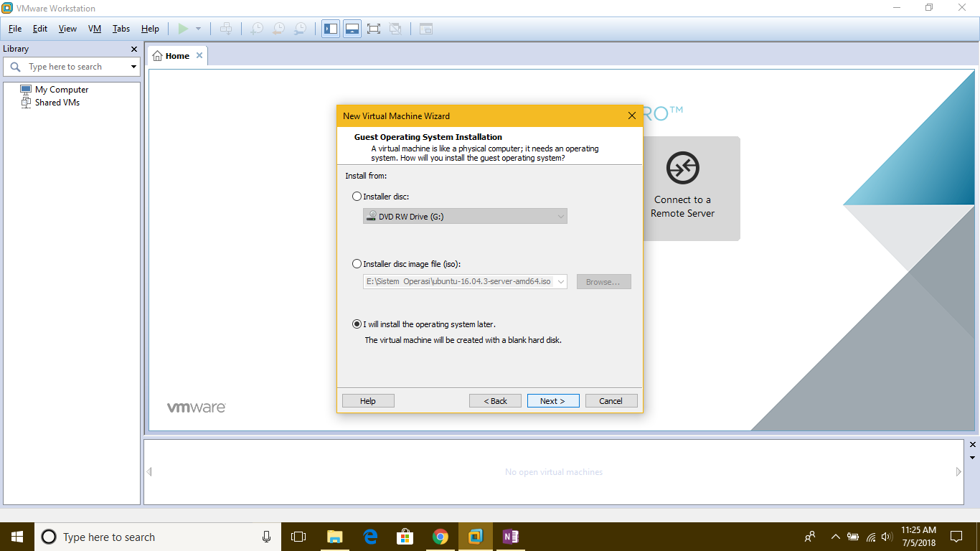Revert the VM to its snapshot
Image resolution: width=980 pixels, height=551 pixels.
(x=278, y=29)
